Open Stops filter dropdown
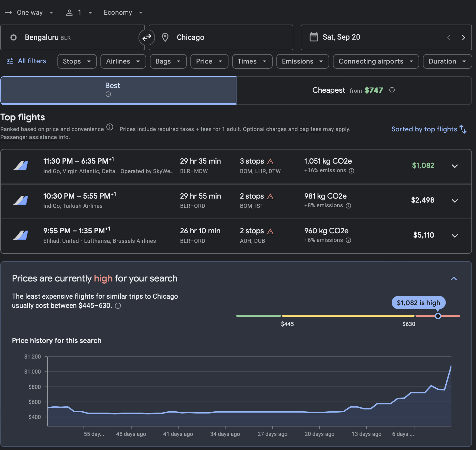The image size is (476, 450). [x=77, y=61]
